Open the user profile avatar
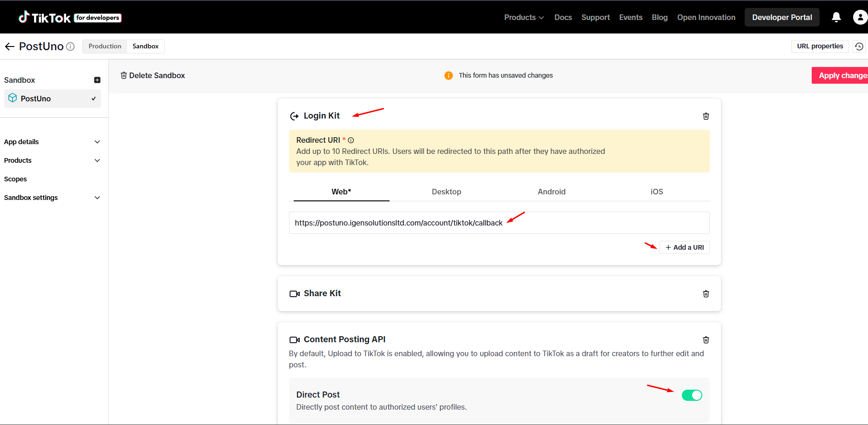Viewport: 868px width, 425px height. click(860, 17)
